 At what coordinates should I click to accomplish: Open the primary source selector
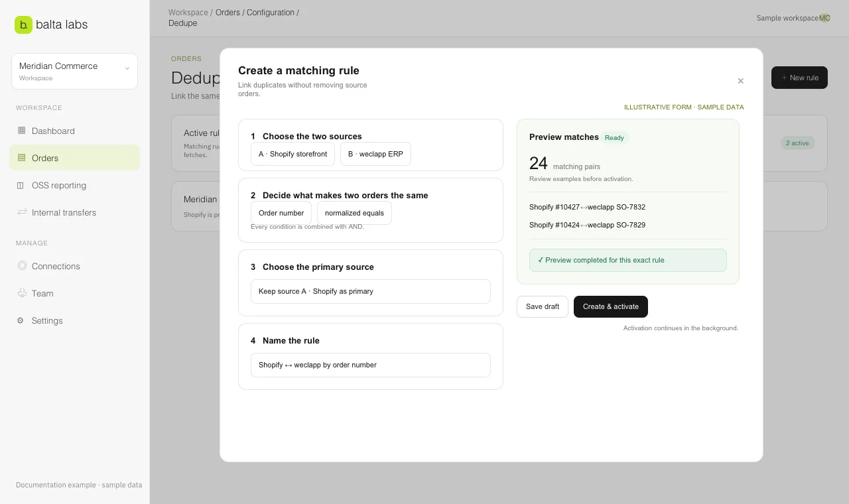[x=371, y=291]
